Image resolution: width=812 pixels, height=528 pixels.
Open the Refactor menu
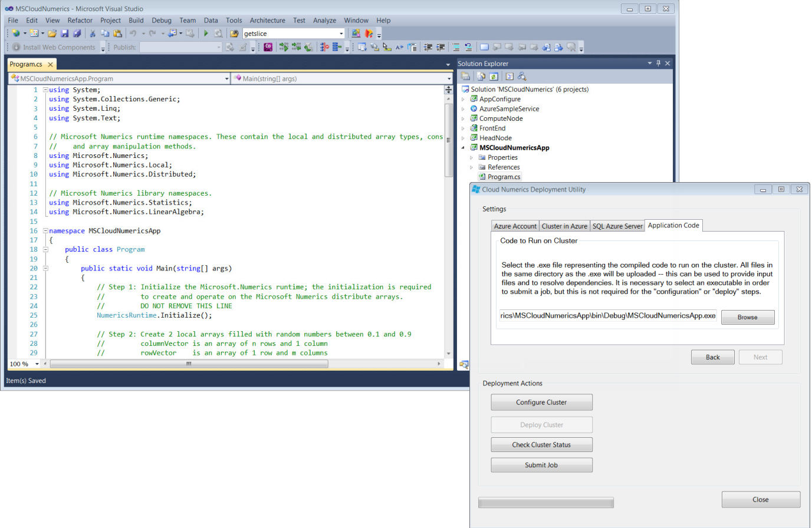tap(80, 20)
